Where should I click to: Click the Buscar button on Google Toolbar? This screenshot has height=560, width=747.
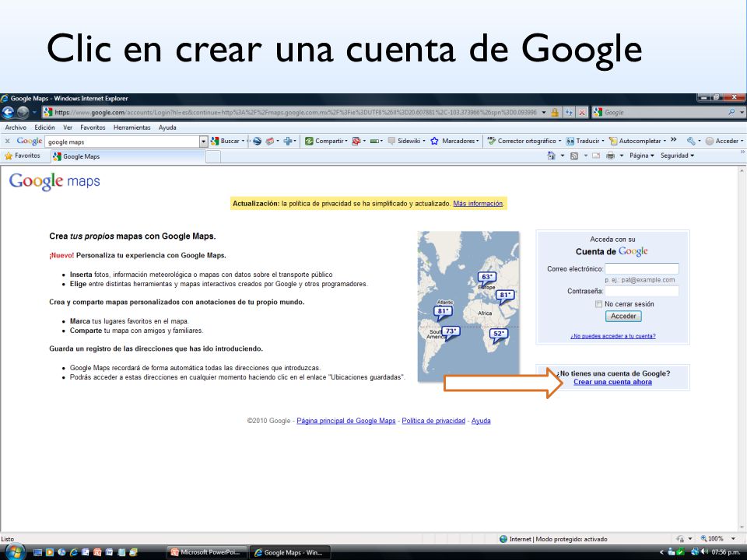[x=228, y=141]
